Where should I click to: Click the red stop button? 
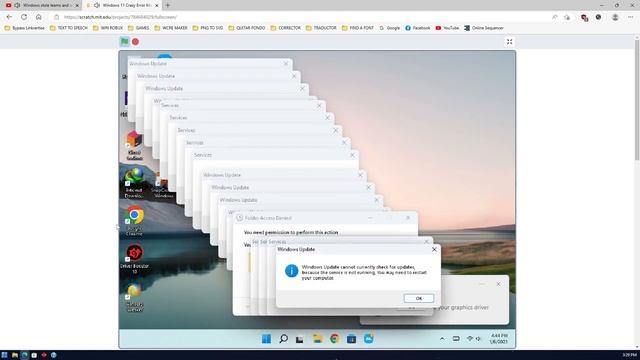coord(136,42)
